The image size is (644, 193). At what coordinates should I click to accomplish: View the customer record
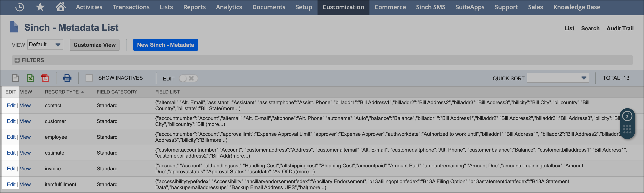25,121
